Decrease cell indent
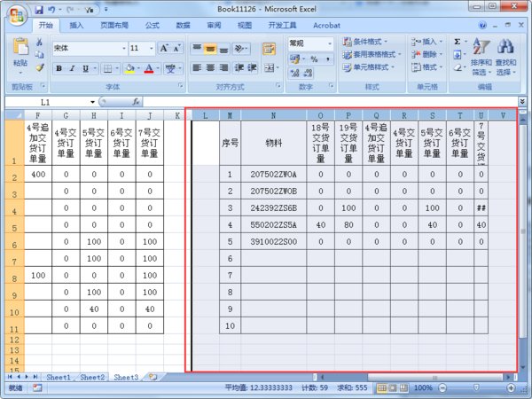Image resolution: width=532 pixels, height=399 pixels. click(239, 68)
